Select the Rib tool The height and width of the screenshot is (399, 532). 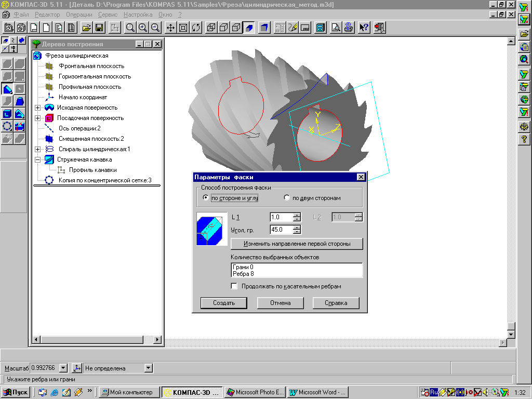[20, 114]
